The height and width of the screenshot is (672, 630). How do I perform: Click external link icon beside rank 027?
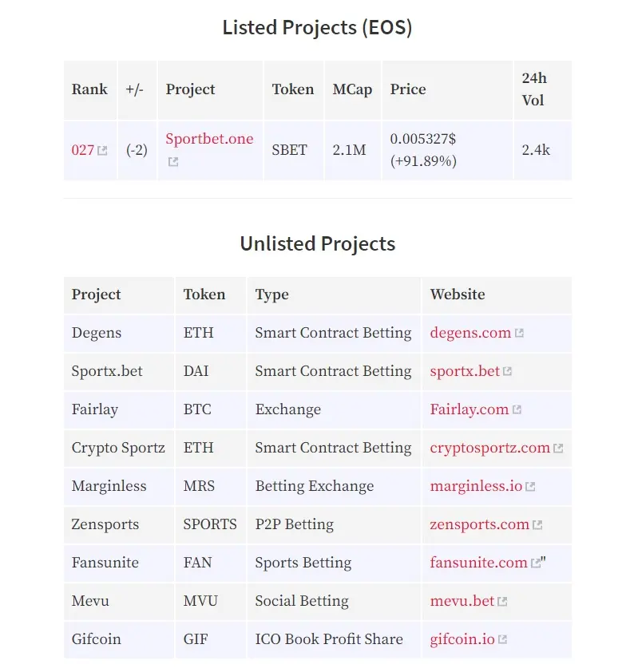102,150
